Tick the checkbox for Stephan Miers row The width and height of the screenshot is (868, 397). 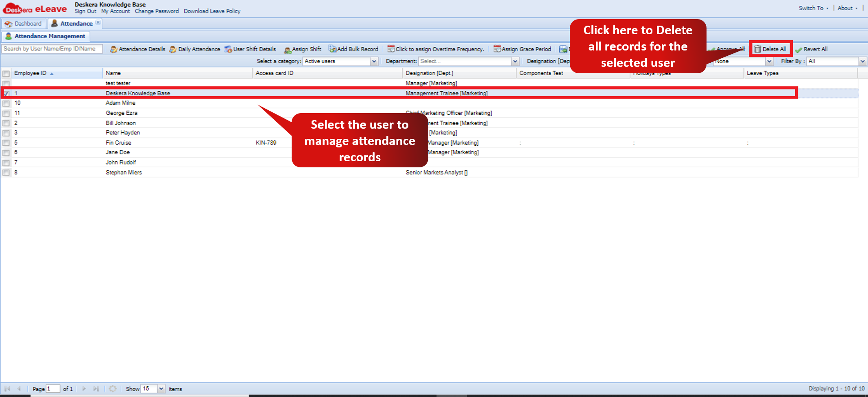(6, 173)
